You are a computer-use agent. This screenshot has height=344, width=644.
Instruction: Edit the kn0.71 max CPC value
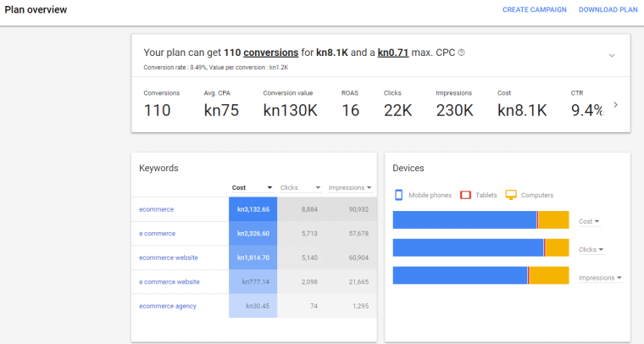[x=393, y=53]
